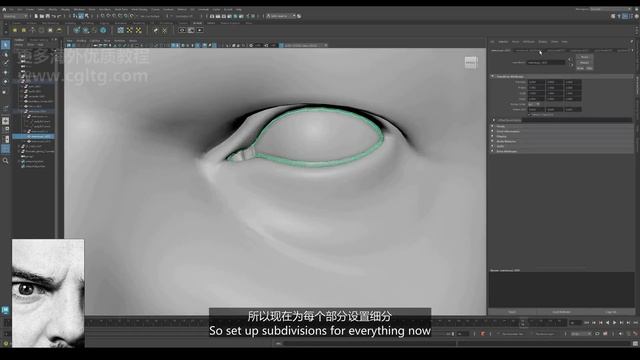Select the highlighted row in the Outliner
The image size is (640, 360).
[x=33, y=136]
